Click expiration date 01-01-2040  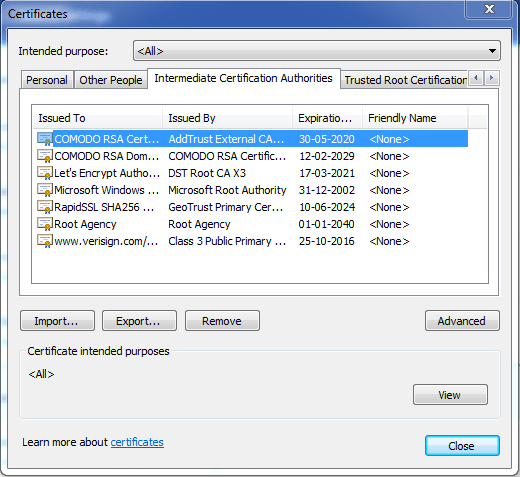(327, 224)
